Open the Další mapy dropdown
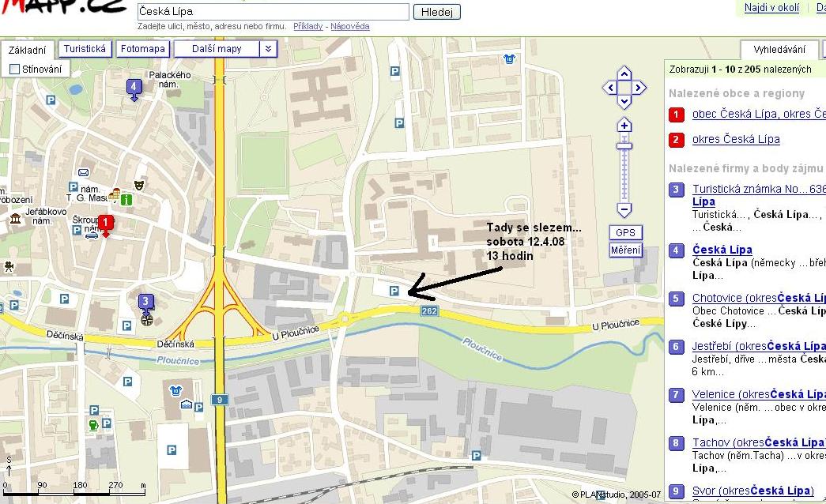This screenshot has width=826, height=504. point(217,49)
